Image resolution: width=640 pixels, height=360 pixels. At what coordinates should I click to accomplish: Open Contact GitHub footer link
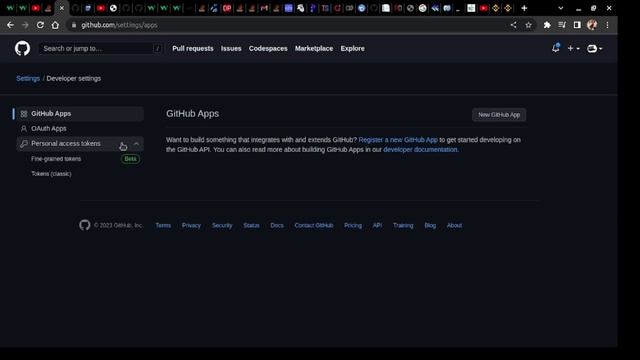click(x=314, y=225)
